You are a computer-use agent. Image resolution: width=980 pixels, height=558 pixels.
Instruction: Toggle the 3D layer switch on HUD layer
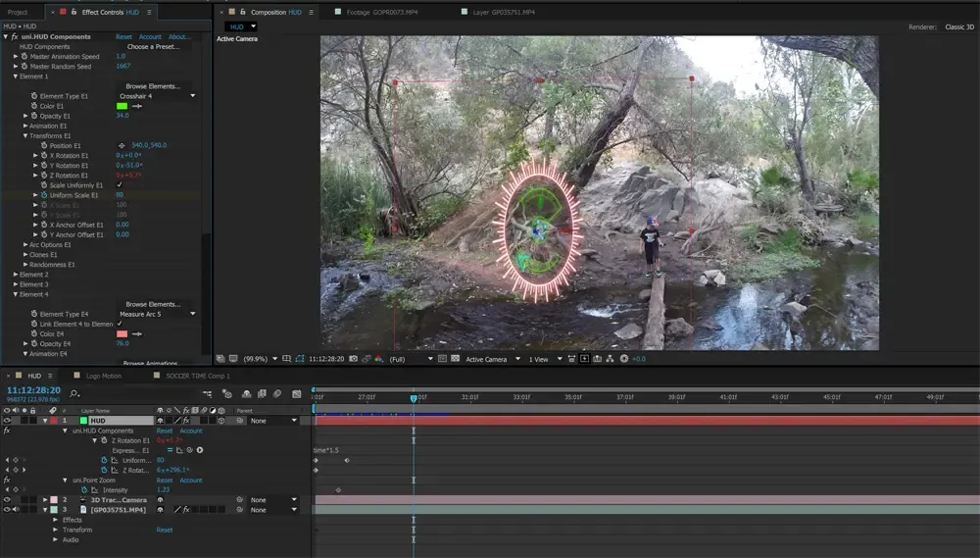[x=220, y=421]
